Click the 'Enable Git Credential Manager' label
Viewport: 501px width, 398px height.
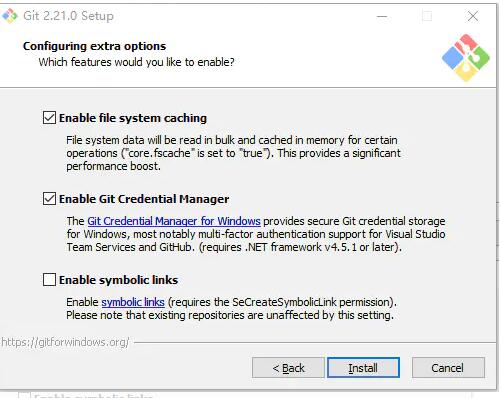click(144, 199)
